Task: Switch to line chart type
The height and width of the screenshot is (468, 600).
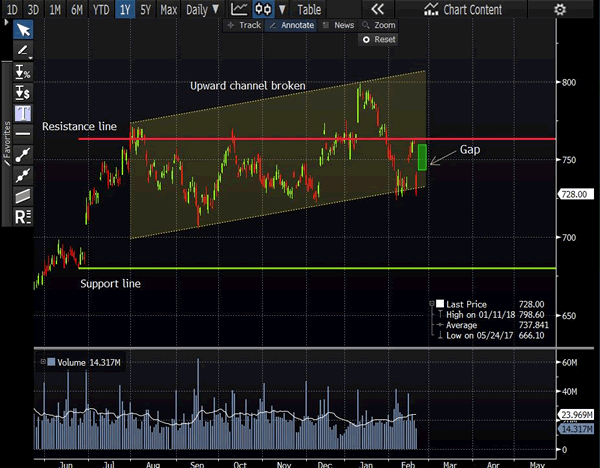Action: click(240, 9)
